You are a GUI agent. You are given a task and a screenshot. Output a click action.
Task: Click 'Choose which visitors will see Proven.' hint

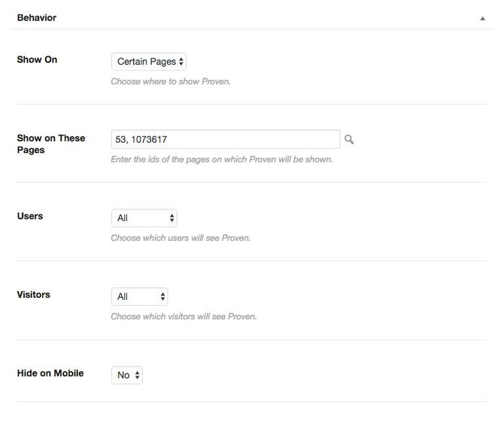pos(184,316)
